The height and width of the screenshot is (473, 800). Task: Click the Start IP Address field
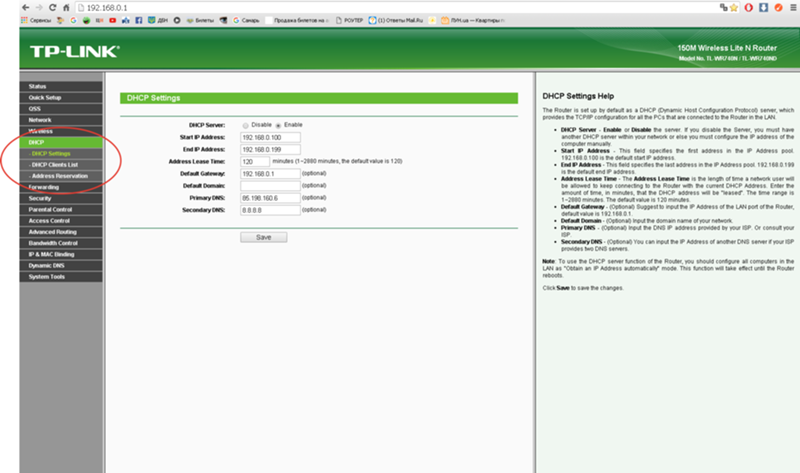[270, 137]
